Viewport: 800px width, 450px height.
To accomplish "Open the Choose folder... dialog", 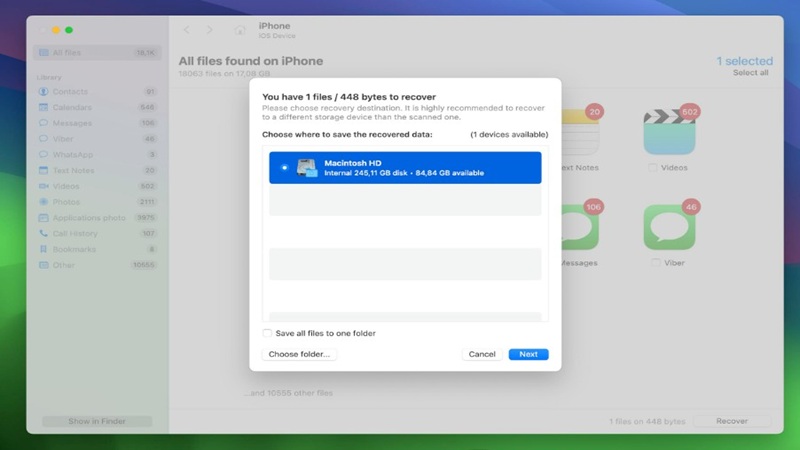I will [299, 354].
